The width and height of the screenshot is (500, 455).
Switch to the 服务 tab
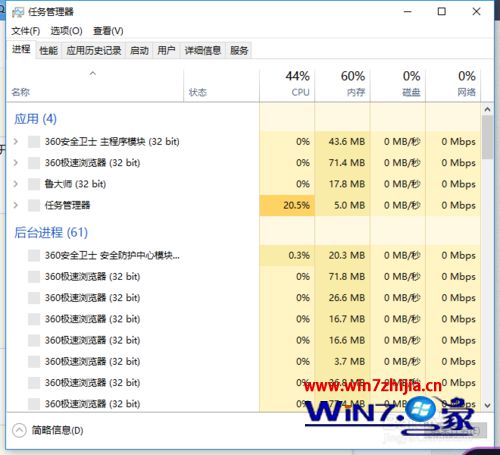click(x=239, y=50)
